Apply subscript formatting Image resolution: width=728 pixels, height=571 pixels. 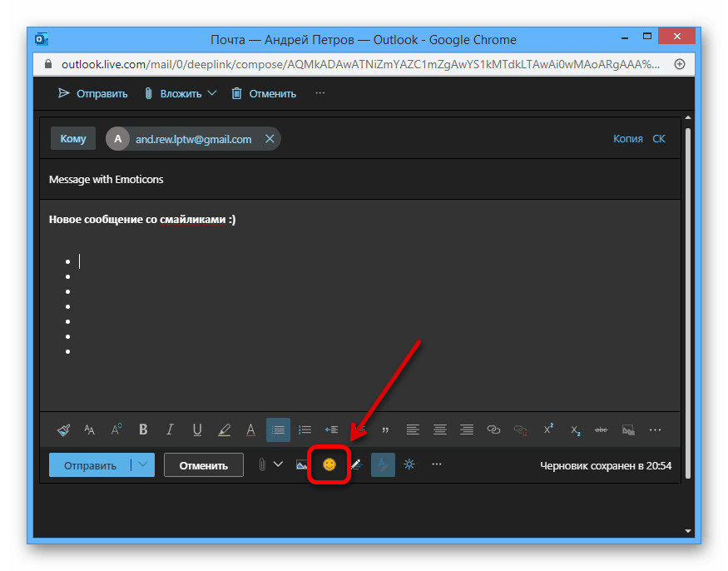click(575, 429)
